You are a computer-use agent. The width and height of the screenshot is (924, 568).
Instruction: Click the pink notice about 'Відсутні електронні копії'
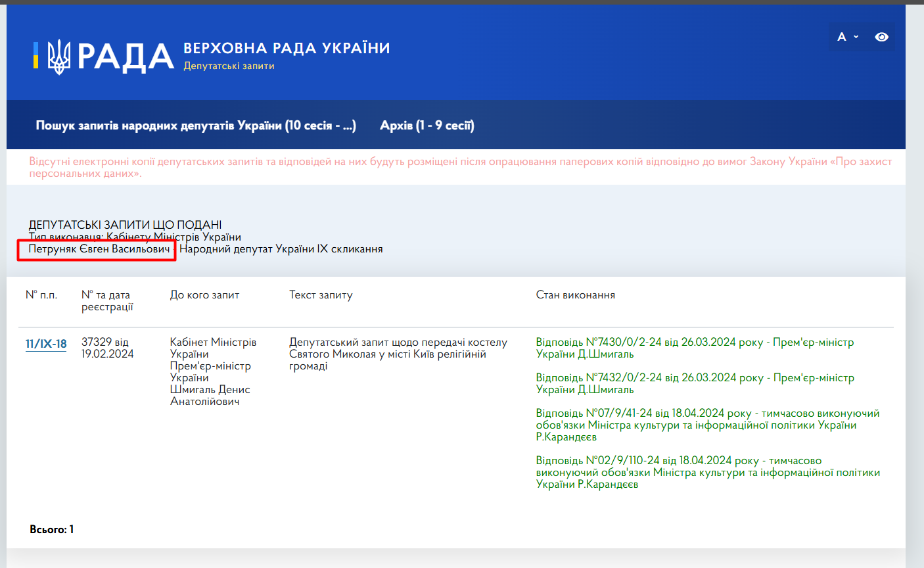[x=460, y=167]
